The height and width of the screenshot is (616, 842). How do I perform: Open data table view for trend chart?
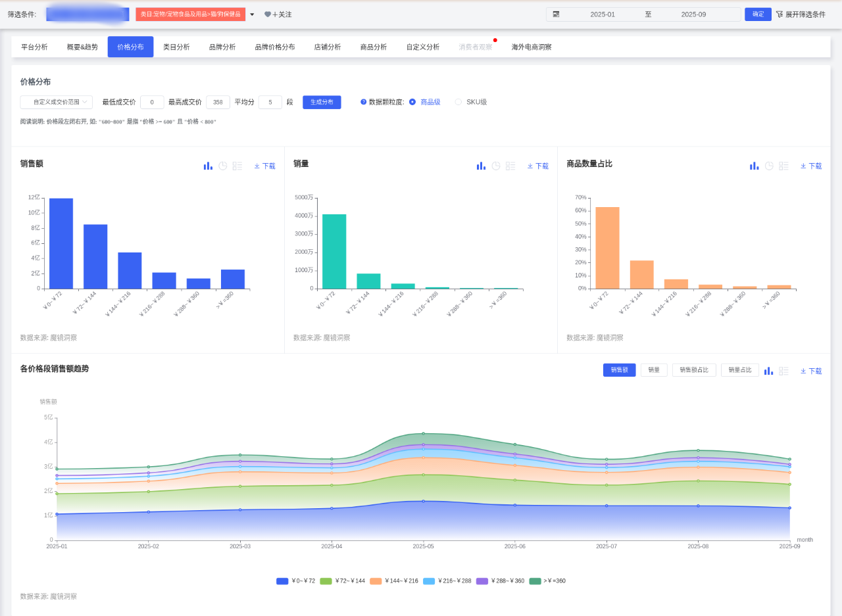[x=783, y=371]
